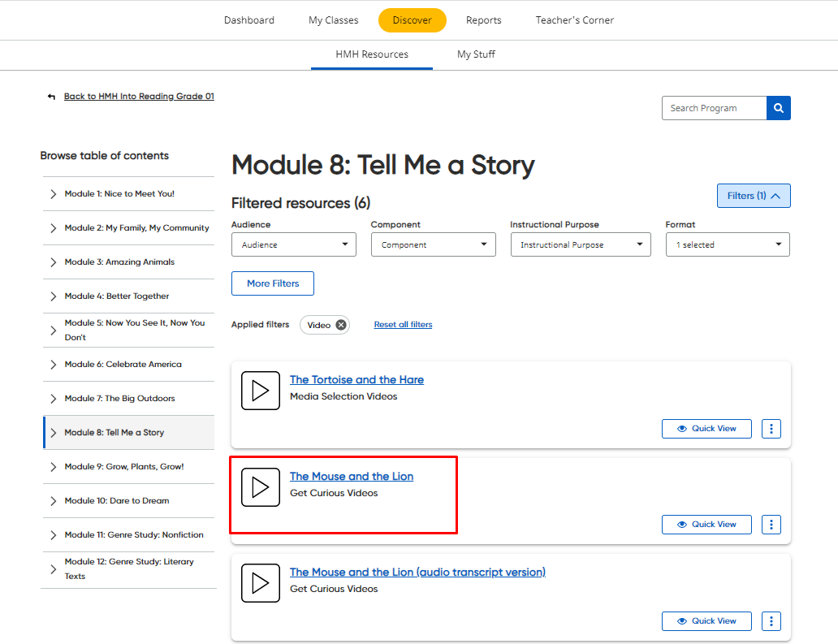Switch to the My Stuff tab
The image size is (838, 644).
click(x=476, y=54)
